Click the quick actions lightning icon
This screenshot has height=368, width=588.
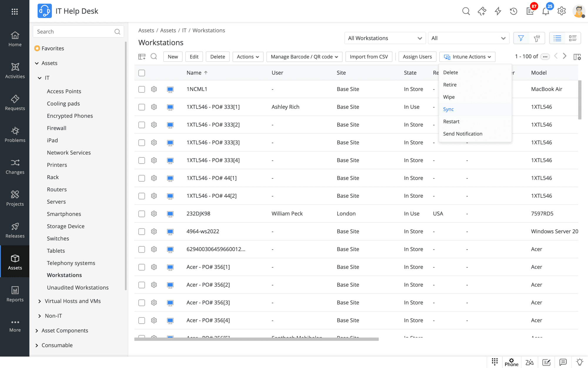click(498, 11)
